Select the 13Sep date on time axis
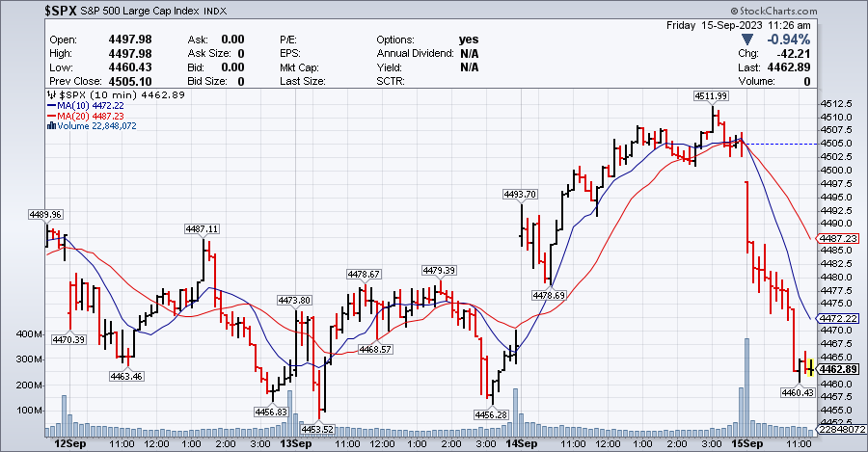The width and height of the screenshot is (868, 452). tap(293, 444)
